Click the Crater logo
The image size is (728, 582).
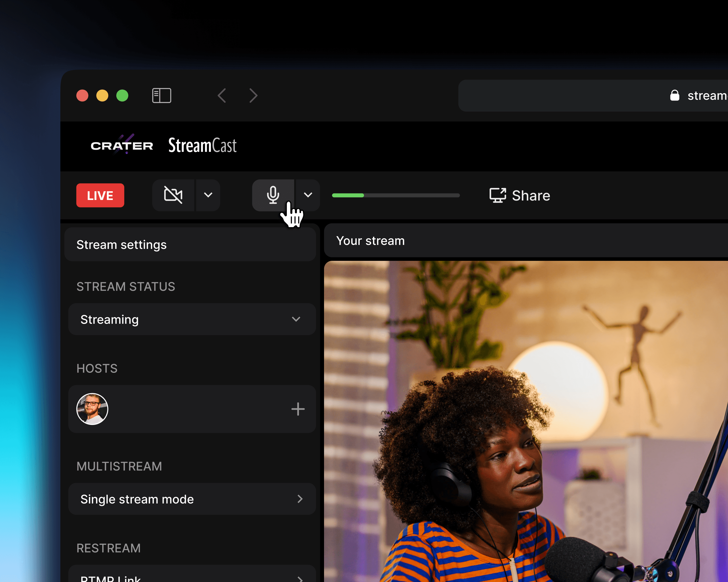122,145
